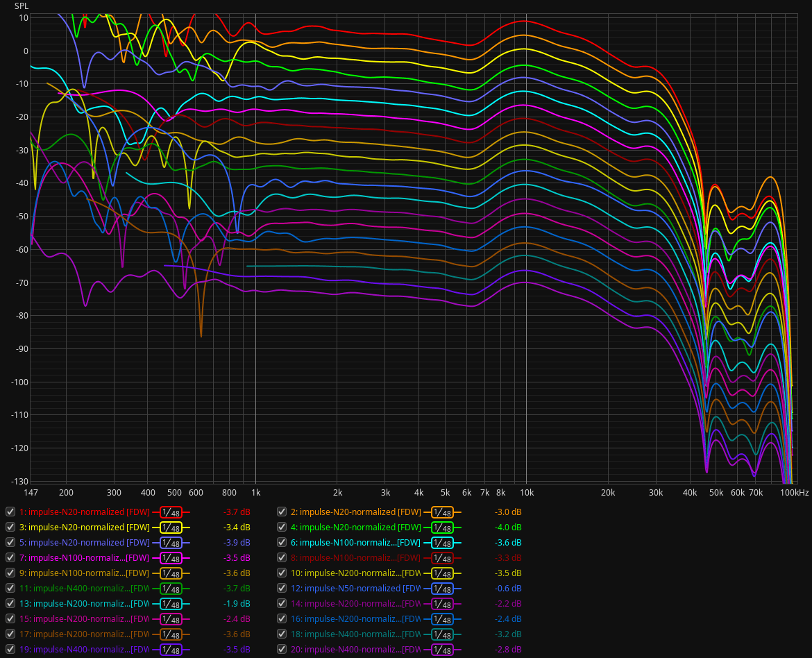This screenshot has width=812, height=658.
Task: Uncheck trace 15 visibility checkbox
Action: coord(10,618)
